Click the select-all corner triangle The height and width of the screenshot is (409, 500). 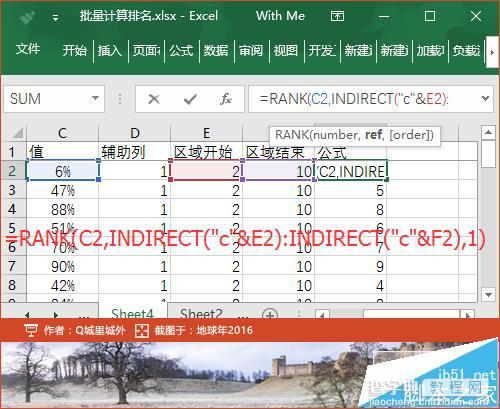tap(18, 133)
